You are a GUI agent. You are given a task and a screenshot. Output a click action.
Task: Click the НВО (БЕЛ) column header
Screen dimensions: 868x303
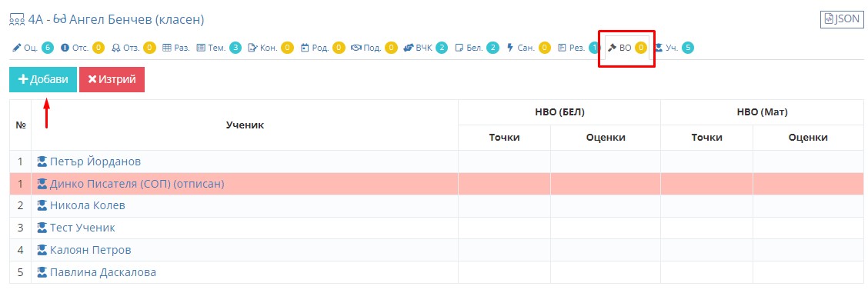[x=559, y=112]
